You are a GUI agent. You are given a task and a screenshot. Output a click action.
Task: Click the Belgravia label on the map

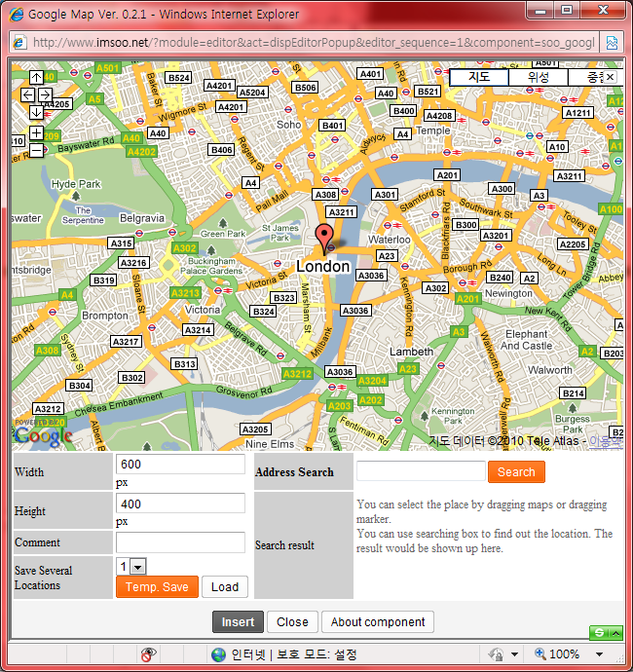142,218
